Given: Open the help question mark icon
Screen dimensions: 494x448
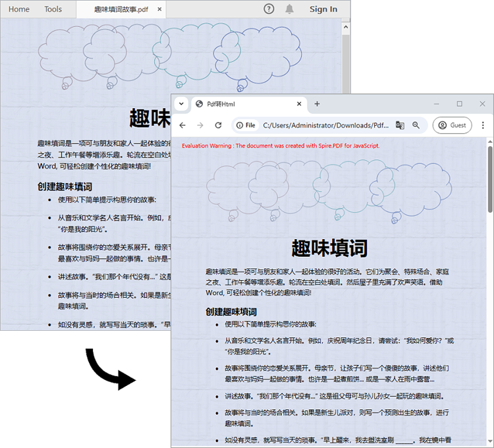Looking at the screenshot, I should 269,9.
